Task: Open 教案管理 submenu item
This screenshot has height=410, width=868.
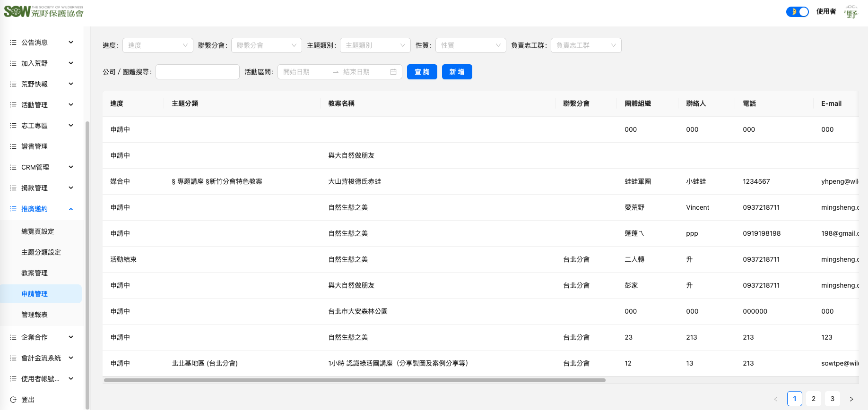Action: pos(35,273)
